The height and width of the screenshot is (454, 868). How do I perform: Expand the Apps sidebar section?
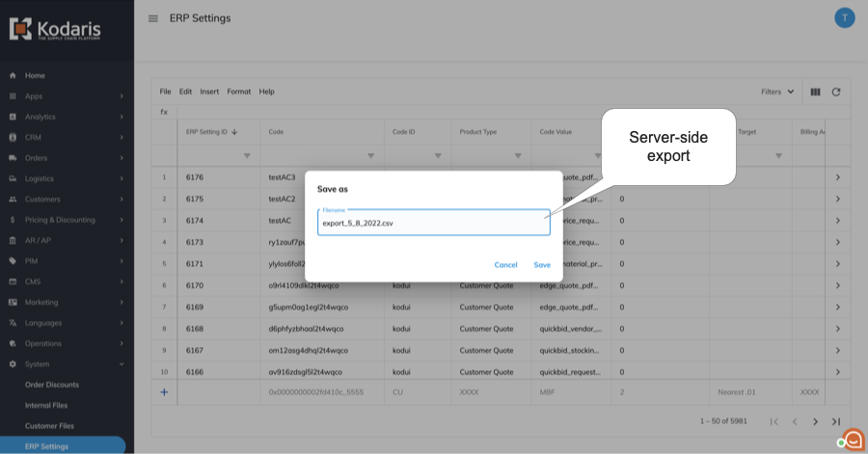[122, 96]
